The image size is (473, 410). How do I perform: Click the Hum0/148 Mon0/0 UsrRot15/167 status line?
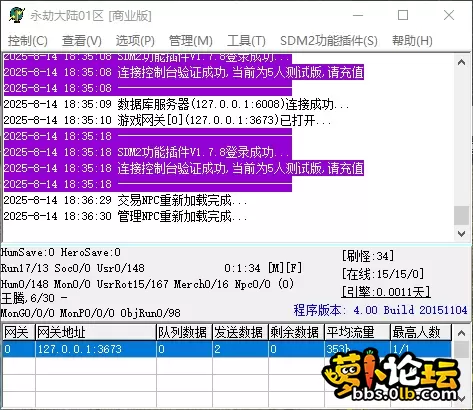[147, 284]
